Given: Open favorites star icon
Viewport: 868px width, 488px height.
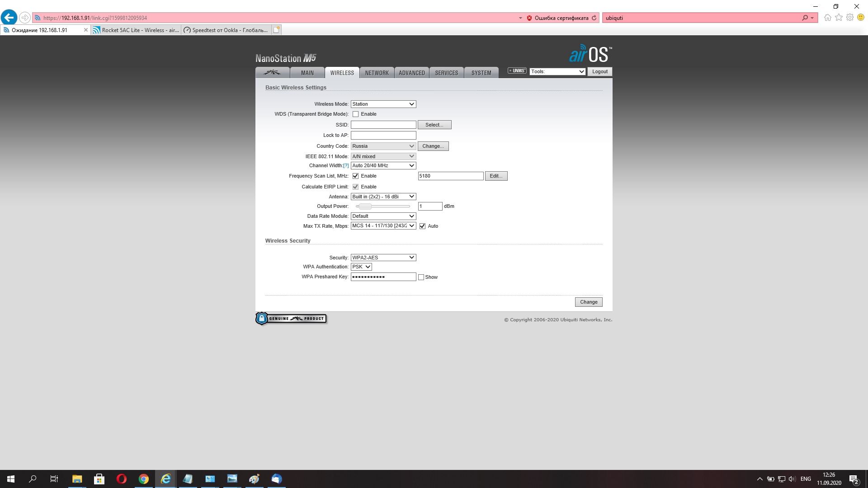Looking at the screenshot, I should pyautogui.click(x=839, y=18).
